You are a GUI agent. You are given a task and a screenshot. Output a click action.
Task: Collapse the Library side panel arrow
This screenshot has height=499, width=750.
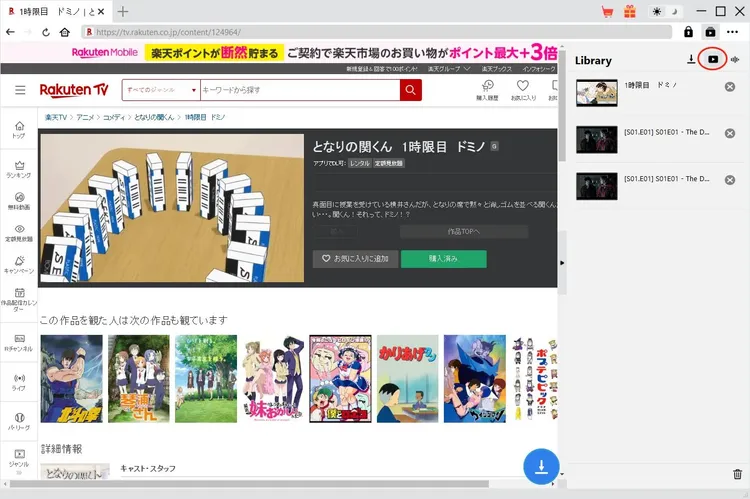point(561,262)
